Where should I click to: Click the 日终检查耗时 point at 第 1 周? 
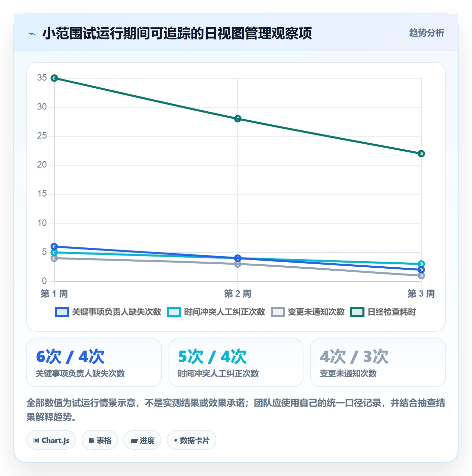54,78
